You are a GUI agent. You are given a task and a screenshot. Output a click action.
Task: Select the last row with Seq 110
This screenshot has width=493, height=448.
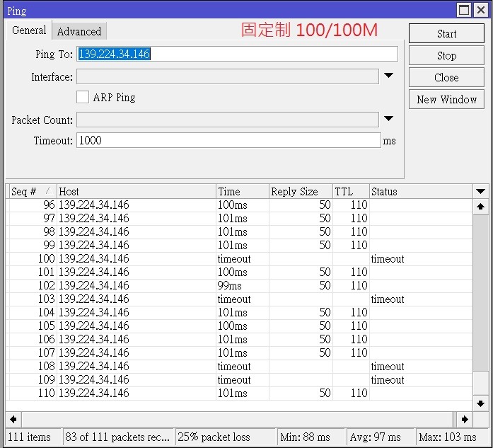240,394
